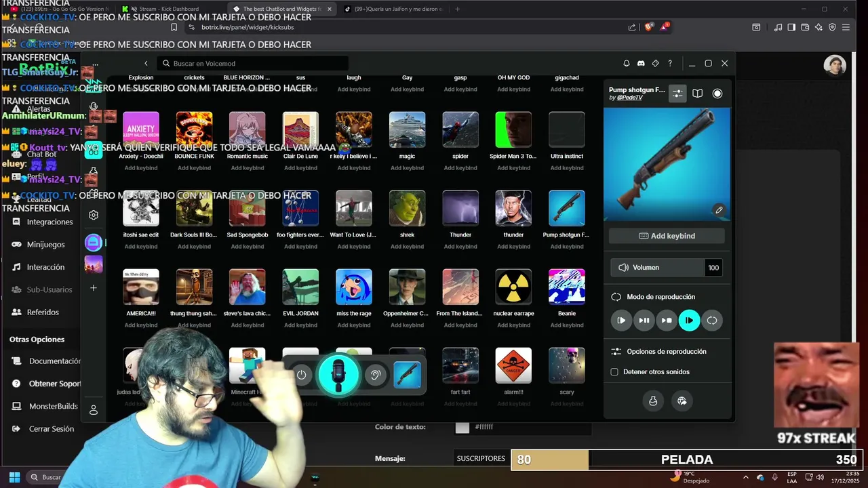This screenshot has height=488, width=868.
Task: Select the play-stop playback mode
Action: tap(667, 321)
